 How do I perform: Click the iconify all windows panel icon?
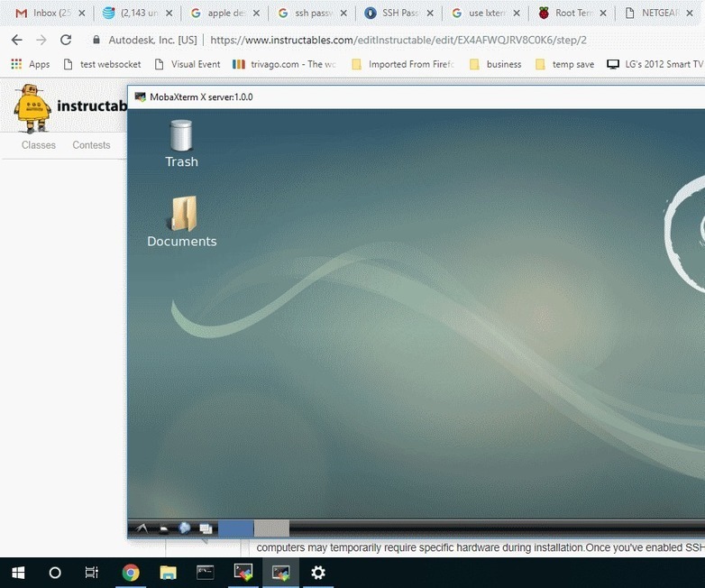point(206,529)
